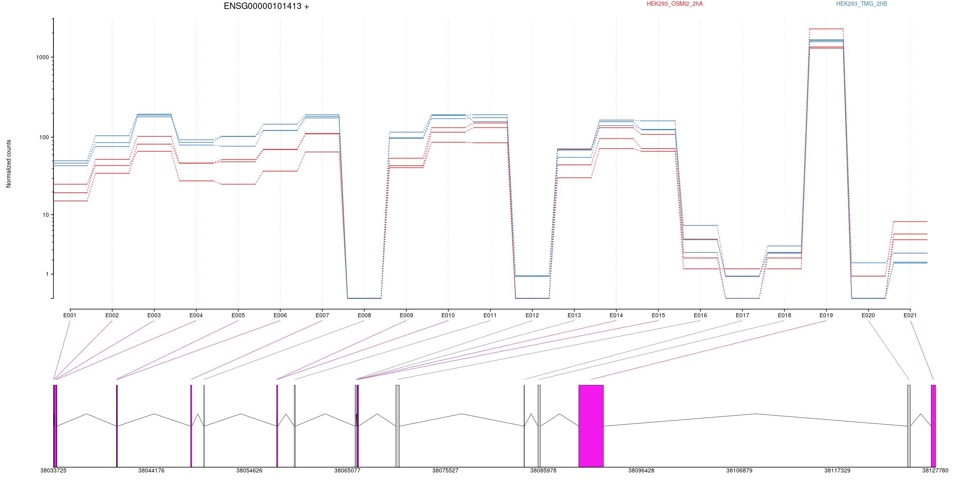980x490 pixels.
Task: Click exon label E011
Action: [490, 316]
